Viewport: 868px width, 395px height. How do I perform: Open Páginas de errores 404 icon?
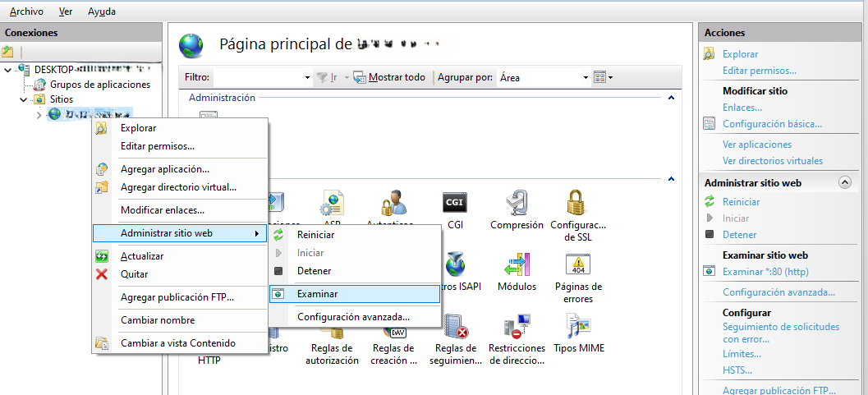(578, 265)
